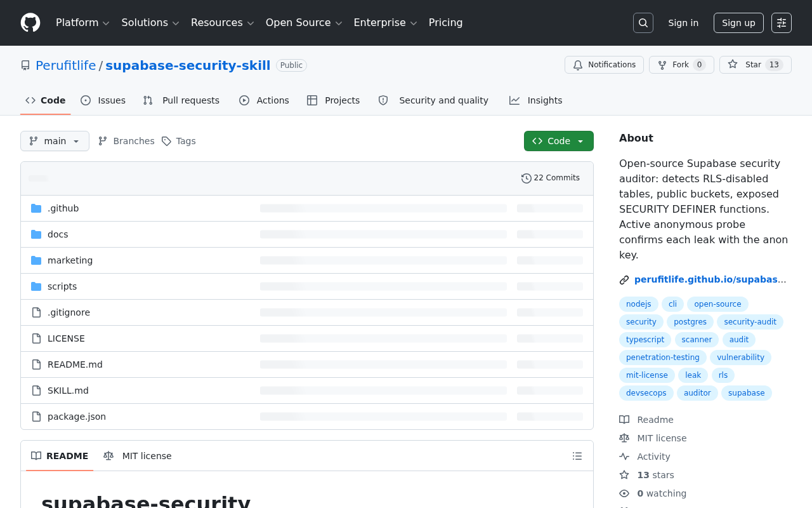Screen dimensions: 812x508
Task: Click the folder icon for .github
Action: click(36, 208)
